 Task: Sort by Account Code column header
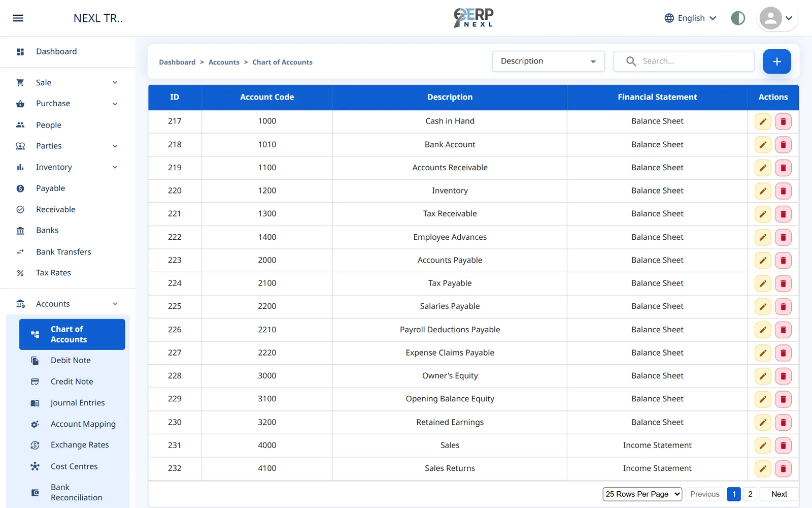click(x=267, y=97)
